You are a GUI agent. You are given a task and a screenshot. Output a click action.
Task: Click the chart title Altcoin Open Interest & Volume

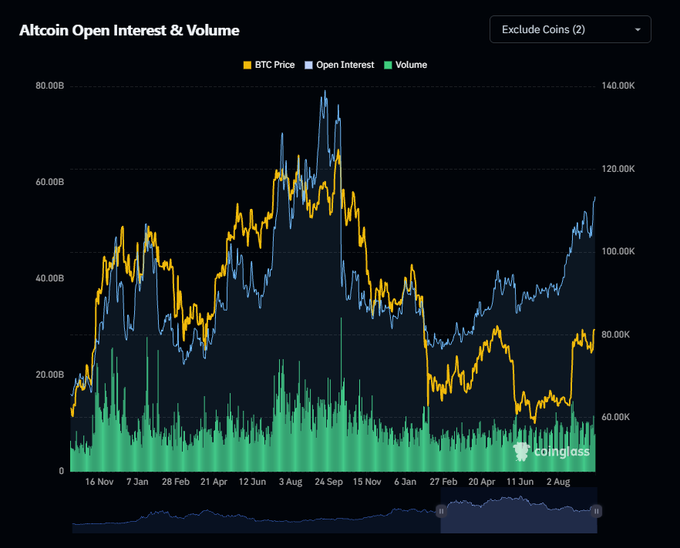pos(129,30)
